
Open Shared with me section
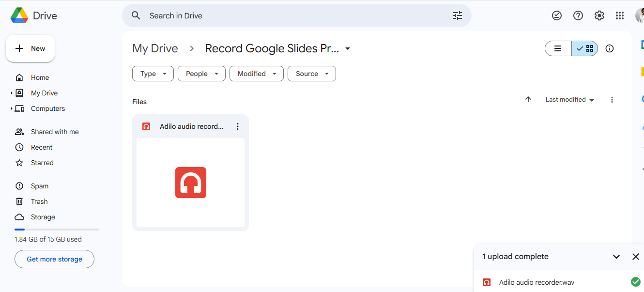pyautogui.click(x=55, y=132)
